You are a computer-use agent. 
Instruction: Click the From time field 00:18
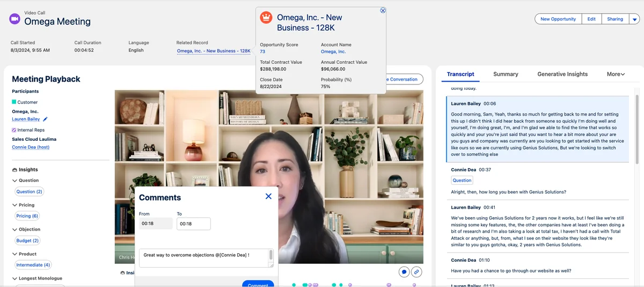pyautogui.click(x=156, y=224)
